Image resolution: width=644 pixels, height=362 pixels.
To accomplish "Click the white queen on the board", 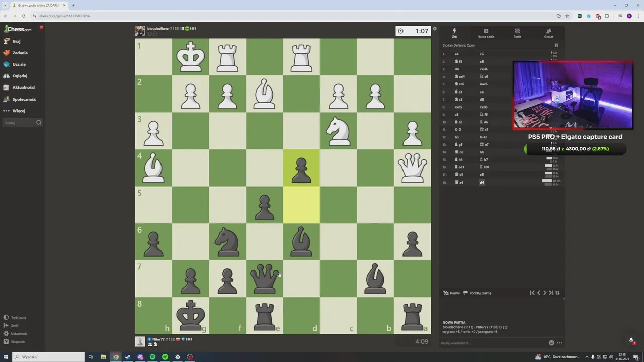I will [412, 168].
